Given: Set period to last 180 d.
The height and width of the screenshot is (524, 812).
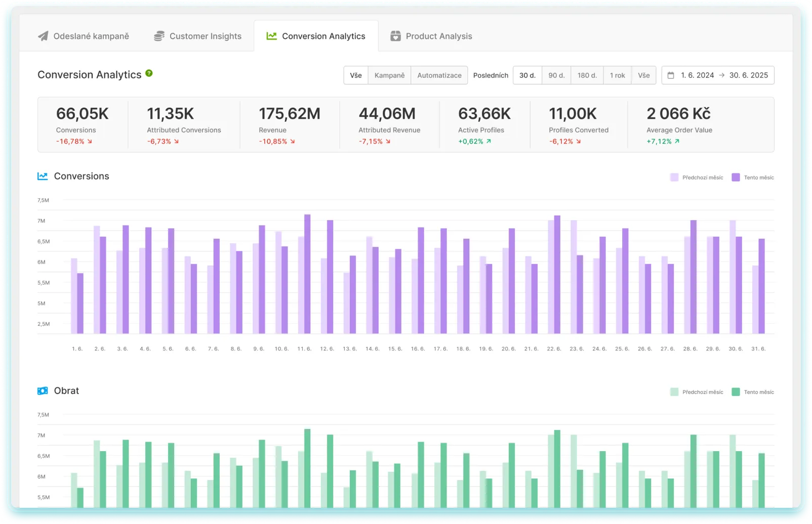Looking at the screenshot, I should (x=587, y=75).
